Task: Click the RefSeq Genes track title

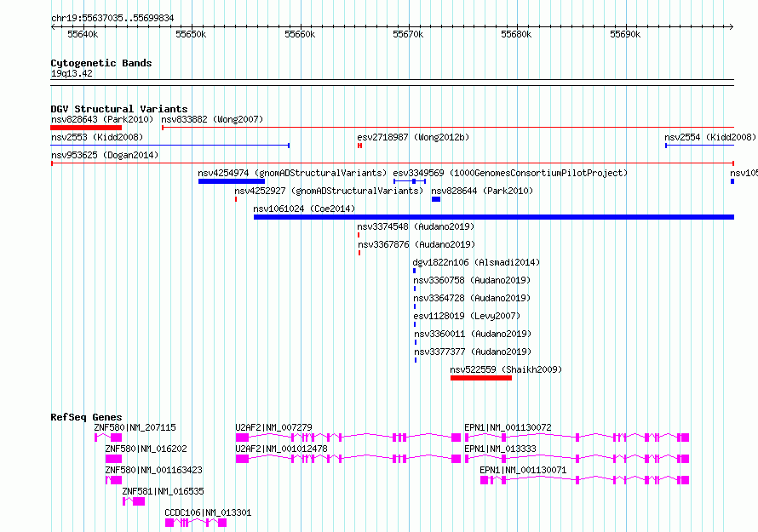Action: click(86, 417)
